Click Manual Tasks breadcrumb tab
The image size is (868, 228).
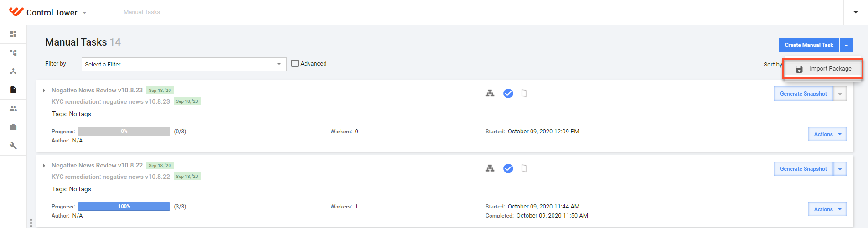[142, 12]
